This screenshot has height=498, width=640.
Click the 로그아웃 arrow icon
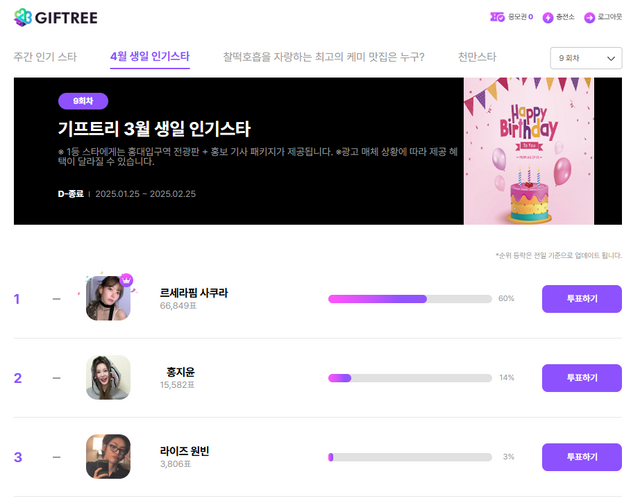(589, 17)
